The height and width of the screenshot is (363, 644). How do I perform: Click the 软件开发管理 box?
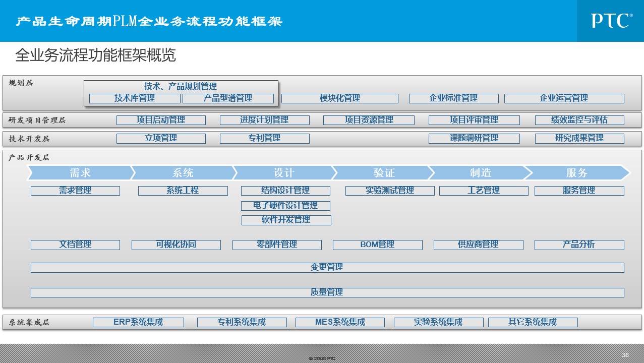[286, 220]
